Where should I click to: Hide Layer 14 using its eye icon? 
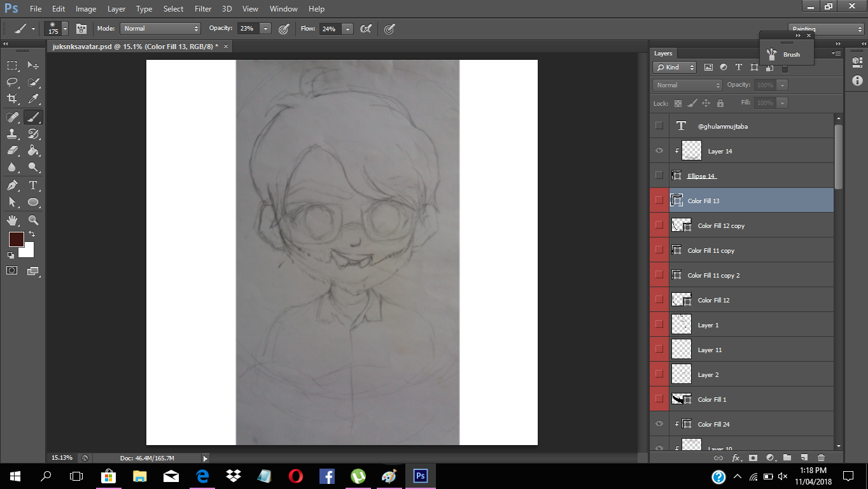659,151
